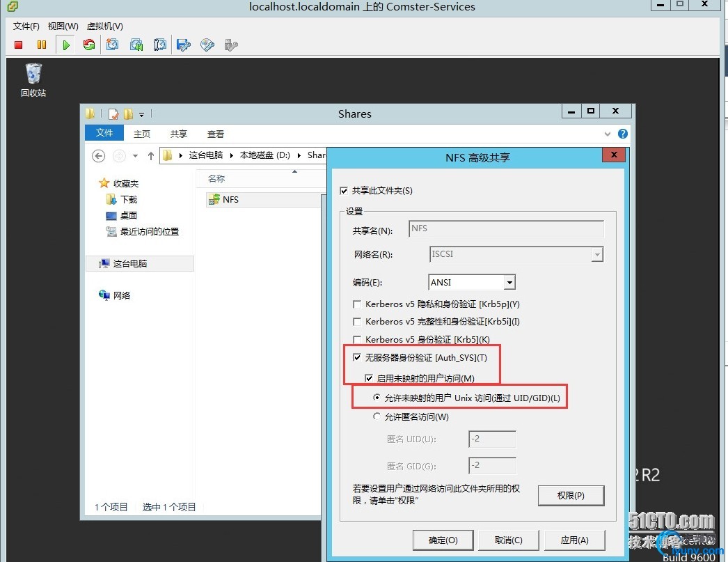Click the 匿名 UID input field

(x=492, y=439)
